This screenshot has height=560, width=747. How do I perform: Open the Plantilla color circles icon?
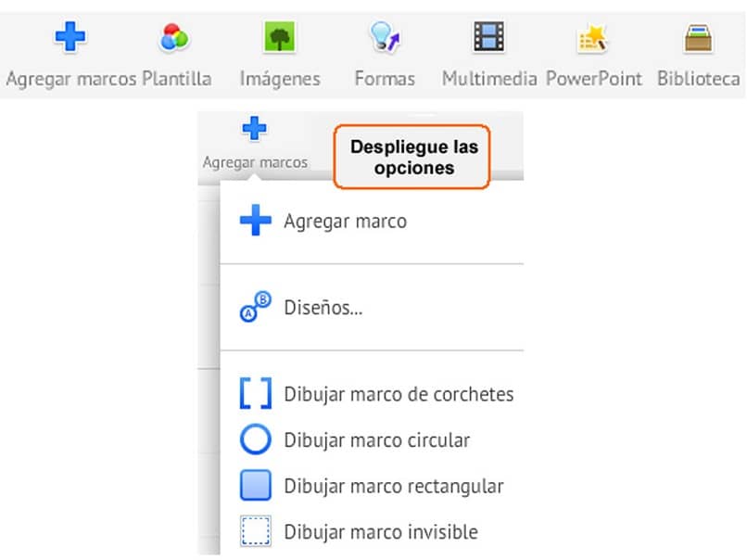click(x=174, y=38)
